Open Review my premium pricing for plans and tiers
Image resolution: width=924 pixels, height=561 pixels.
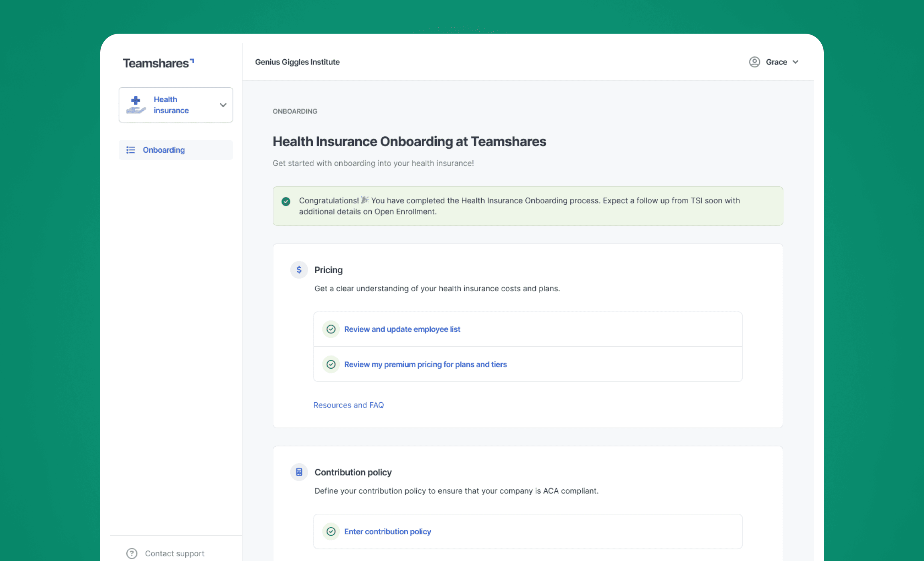426,364
